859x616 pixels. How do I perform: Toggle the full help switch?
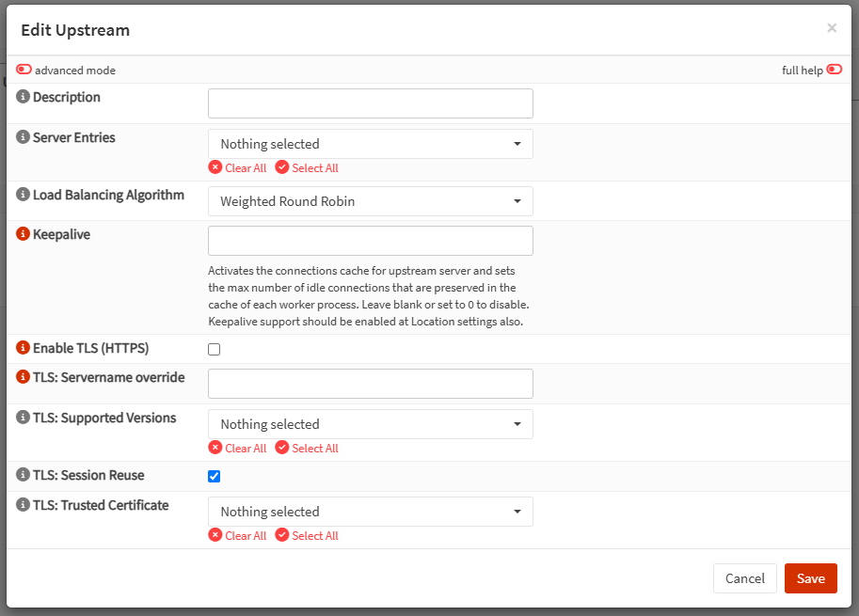coord(835,69)
